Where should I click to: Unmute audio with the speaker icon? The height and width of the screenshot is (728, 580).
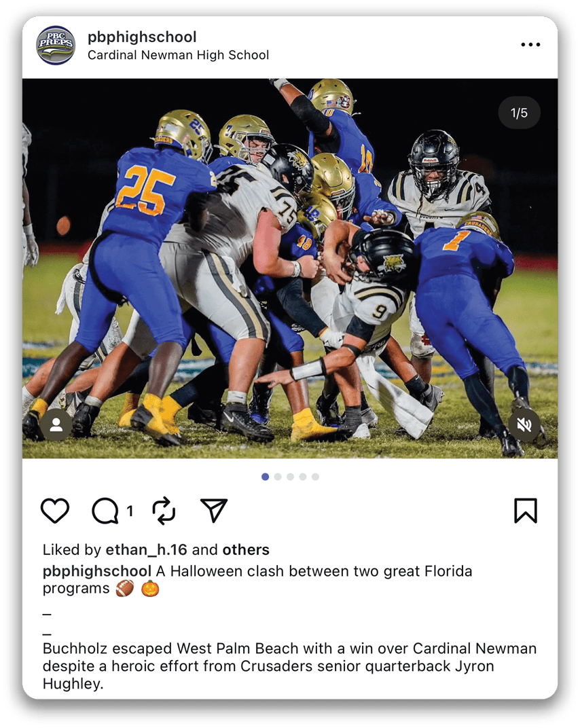(x=524, y=424)
